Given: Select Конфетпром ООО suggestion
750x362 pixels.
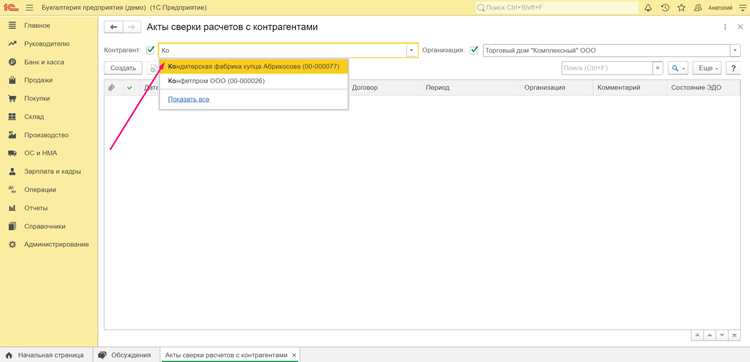Looking at the screenshot, I should pyautogui.click(x=254, y=81).
